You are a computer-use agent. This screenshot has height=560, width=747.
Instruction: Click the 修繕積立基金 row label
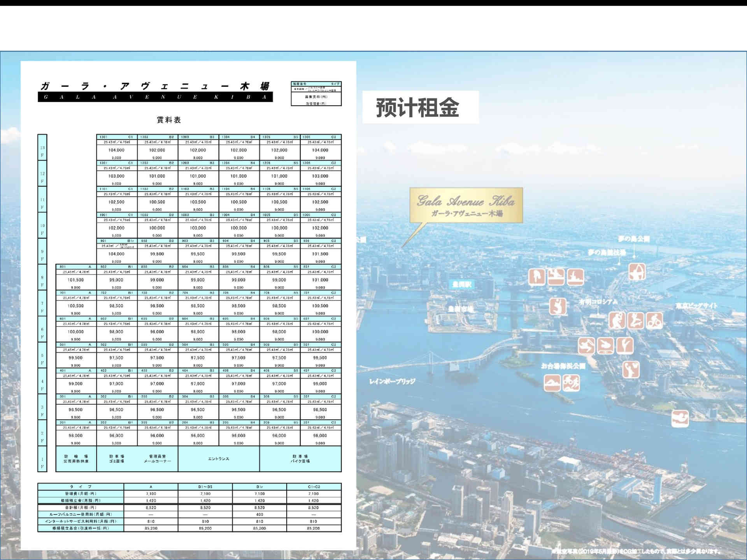(81, 528)
